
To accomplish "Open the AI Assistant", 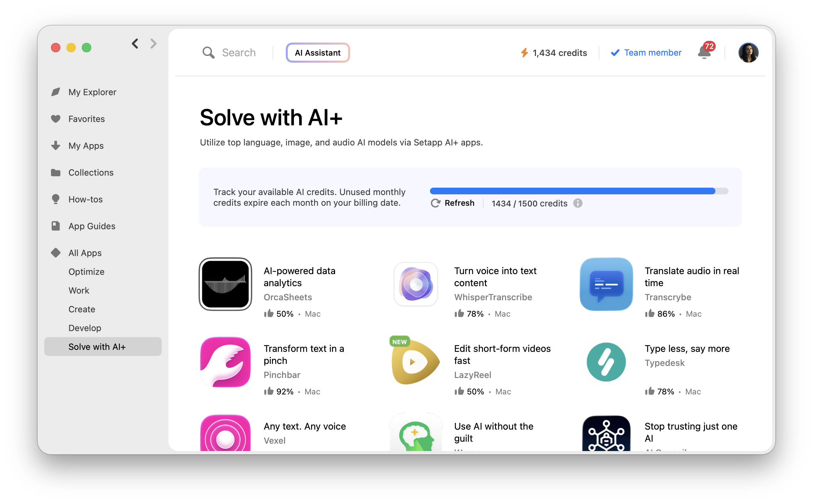I will [318, 53].
